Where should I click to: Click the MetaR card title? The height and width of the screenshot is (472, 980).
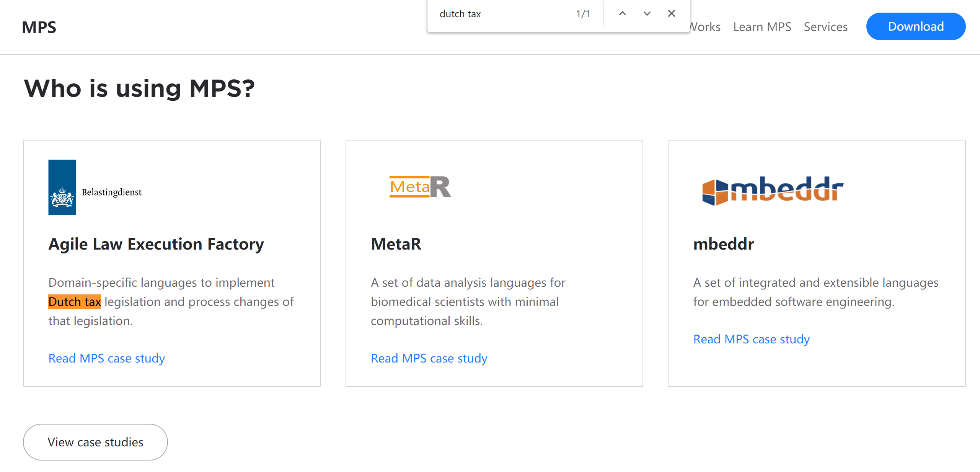[x=396, y=244]
